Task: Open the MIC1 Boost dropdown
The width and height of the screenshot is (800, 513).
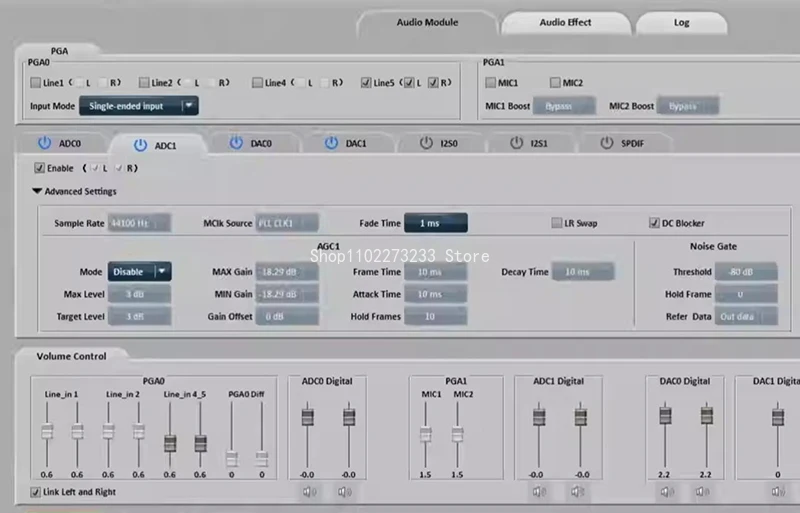Action: click(564, 106)
